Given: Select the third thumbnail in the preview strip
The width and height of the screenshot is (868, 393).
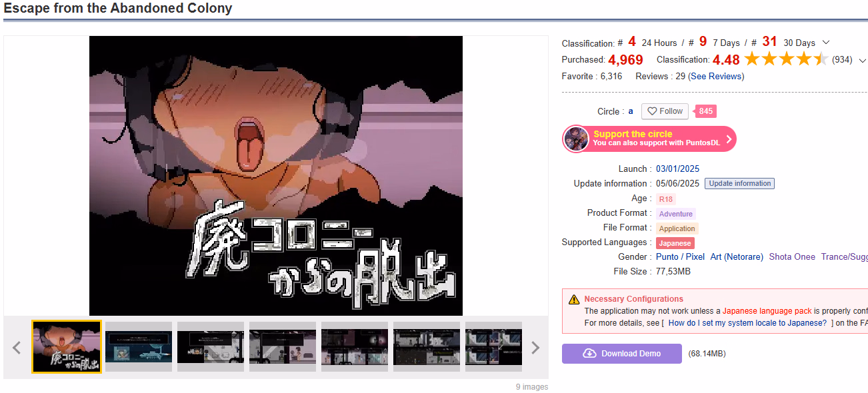Looking at the screenshot, I should (x=211, y=346).
